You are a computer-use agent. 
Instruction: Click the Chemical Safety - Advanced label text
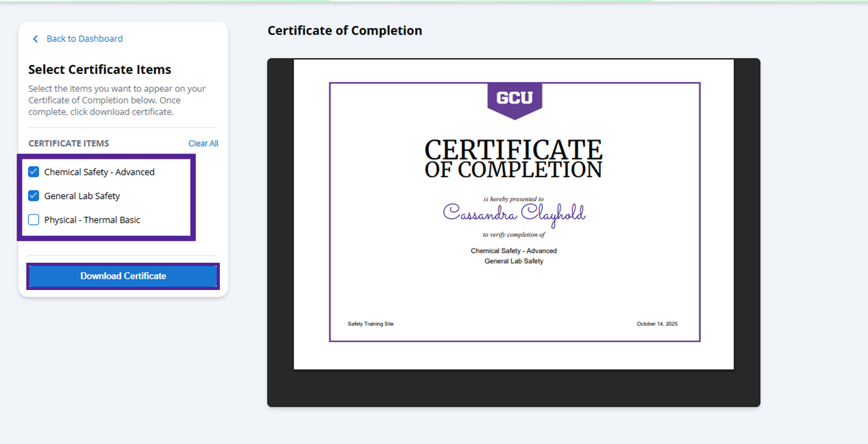[x=99, y=172]
